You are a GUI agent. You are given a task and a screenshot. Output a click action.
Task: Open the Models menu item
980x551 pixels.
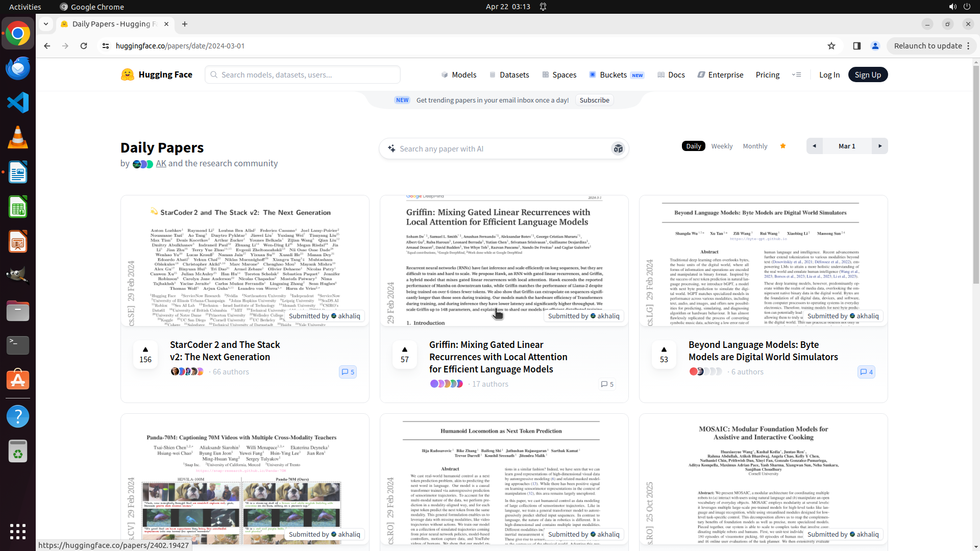coord(459,74)
